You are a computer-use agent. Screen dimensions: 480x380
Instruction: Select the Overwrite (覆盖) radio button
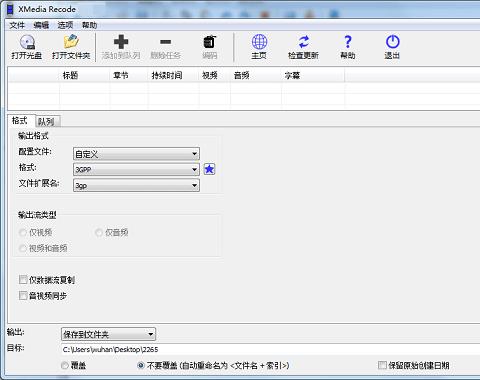tap(65, 365)
